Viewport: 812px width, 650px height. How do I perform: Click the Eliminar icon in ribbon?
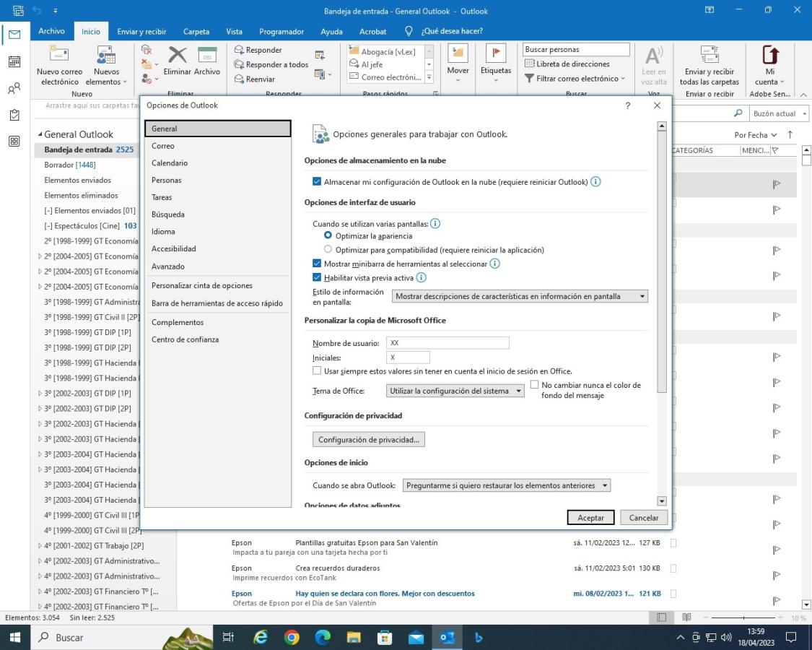tap(177, 56)
